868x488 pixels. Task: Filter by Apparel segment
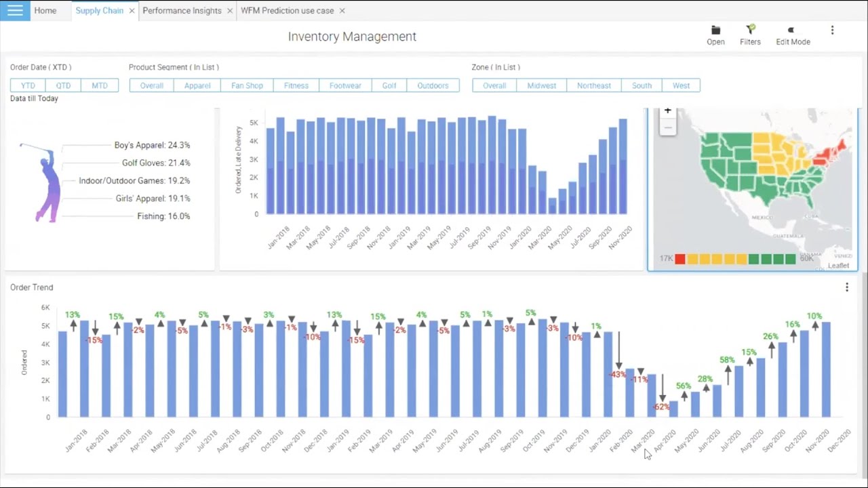tap(197, 85)
